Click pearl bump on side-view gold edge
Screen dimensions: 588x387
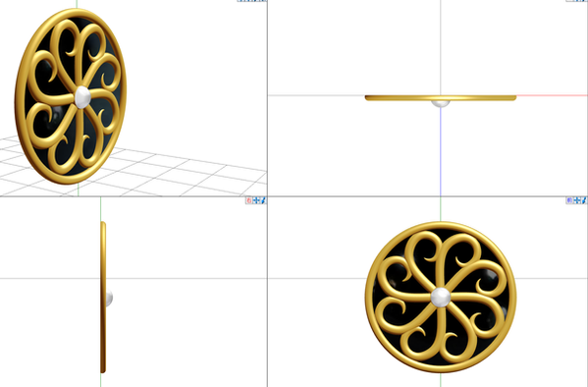click(x=109, y=299)
